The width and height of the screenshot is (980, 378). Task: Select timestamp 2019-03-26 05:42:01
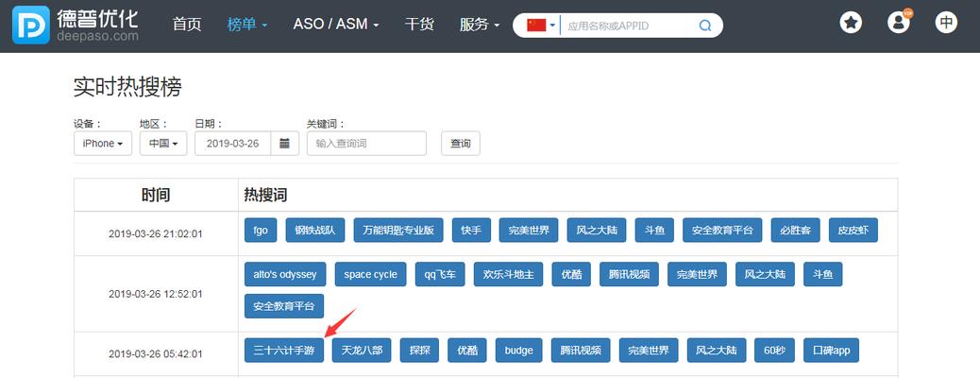[156, 354]
